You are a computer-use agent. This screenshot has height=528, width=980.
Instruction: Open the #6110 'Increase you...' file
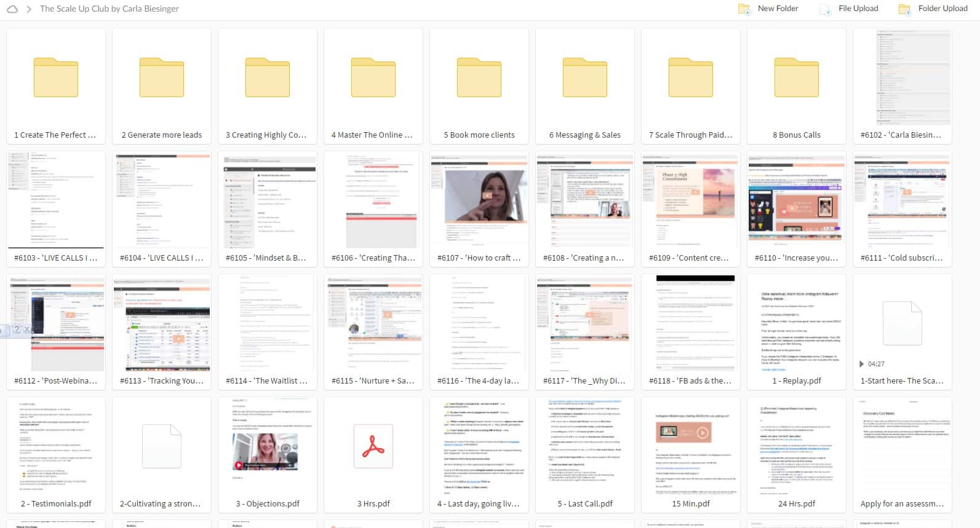pos(796,200)
